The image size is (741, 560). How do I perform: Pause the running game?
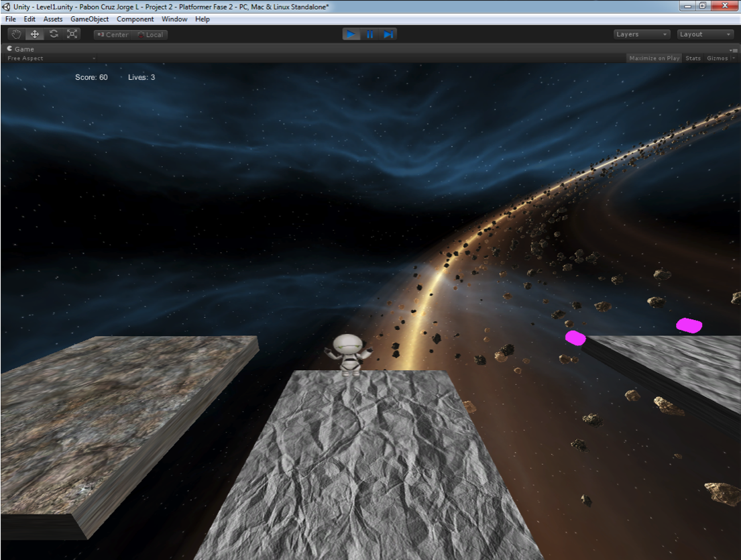369,34
